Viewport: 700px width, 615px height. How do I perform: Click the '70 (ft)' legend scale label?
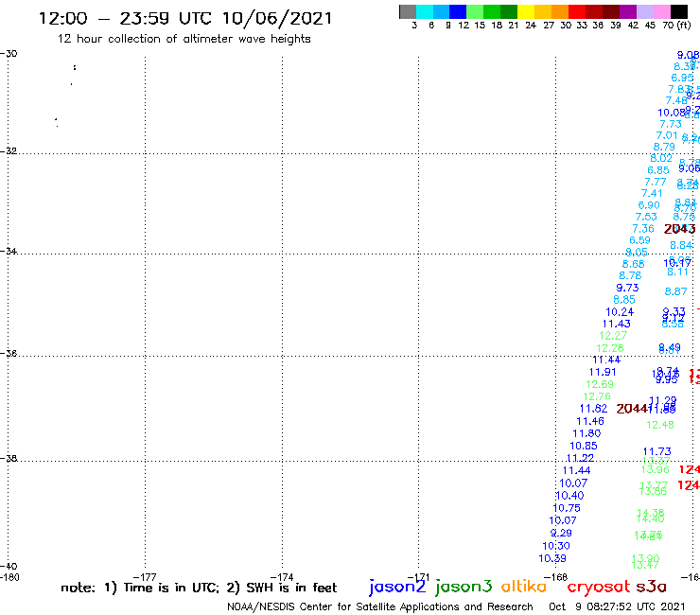(676, 25)
